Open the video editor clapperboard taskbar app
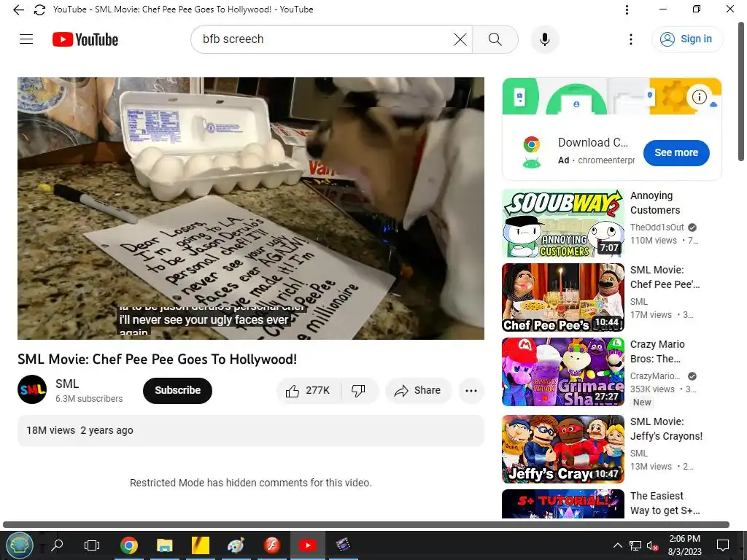The width and height of the screenshot is (747, 560). point(343,545)
